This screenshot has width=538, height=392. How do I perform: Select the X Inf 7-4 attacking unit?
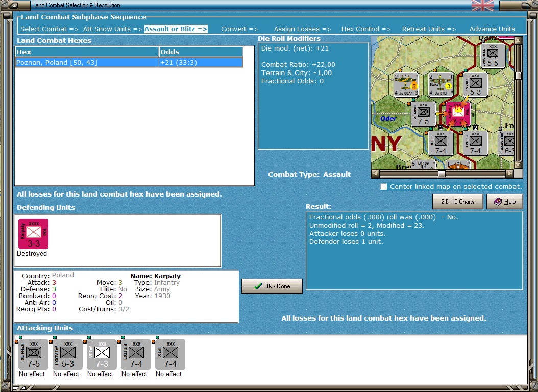(x=170, y=355)
